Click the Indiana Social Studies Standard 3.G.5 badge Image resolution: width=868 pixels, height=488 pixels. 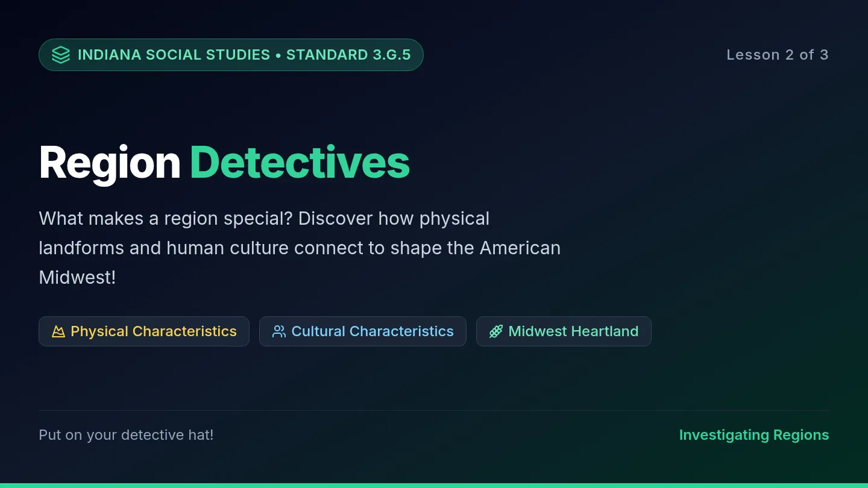pos(231,55)
